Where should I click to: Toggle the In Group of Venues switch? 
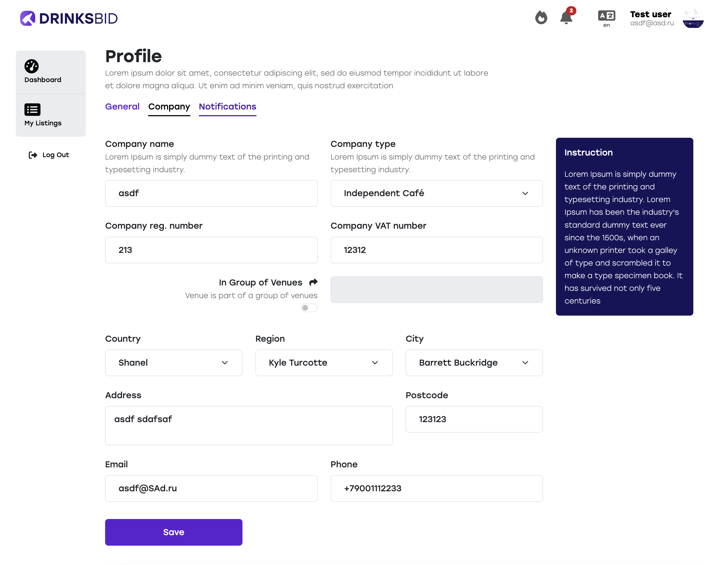click(x=309, y=308)
